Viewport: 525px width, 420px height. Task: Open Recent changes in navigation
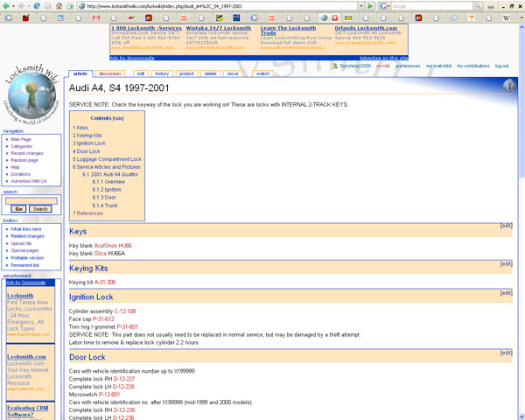point(27,153)
